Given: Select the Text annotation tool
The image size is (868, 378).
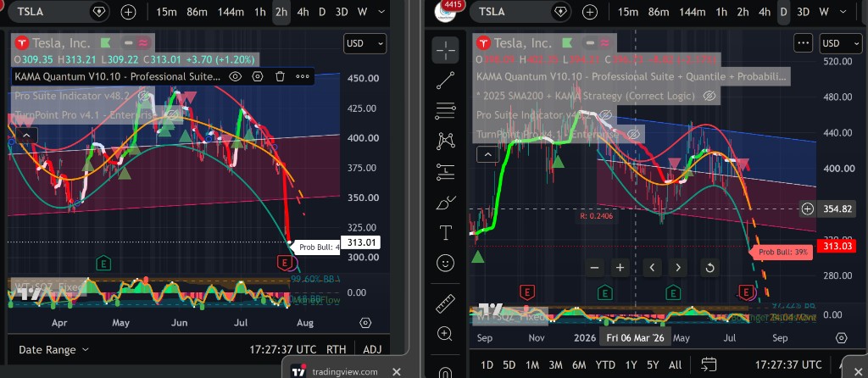Looking at the screenshot, I should pyautogui.click(x=446, y=232).
